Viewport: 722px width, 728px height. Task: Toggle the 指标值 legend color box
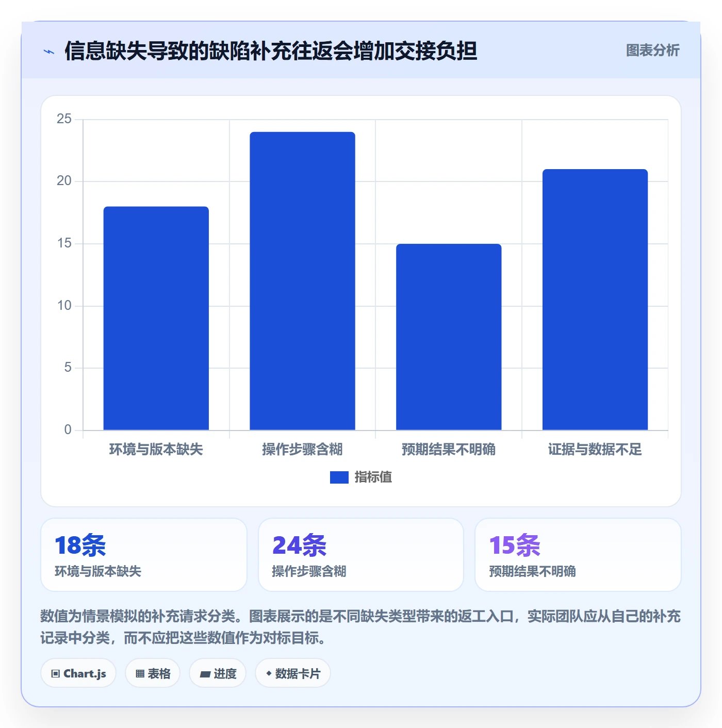click(339, 477)
